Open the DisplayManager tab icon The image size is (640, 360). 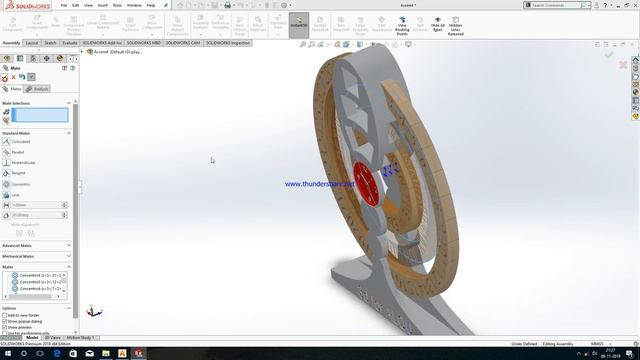[x=60, y=58]
